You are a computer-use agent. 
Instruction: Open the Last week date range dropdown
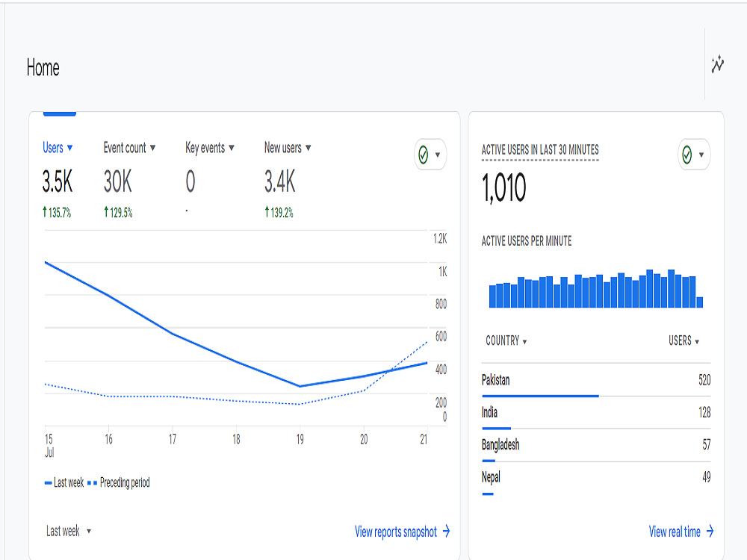(69, 531)
